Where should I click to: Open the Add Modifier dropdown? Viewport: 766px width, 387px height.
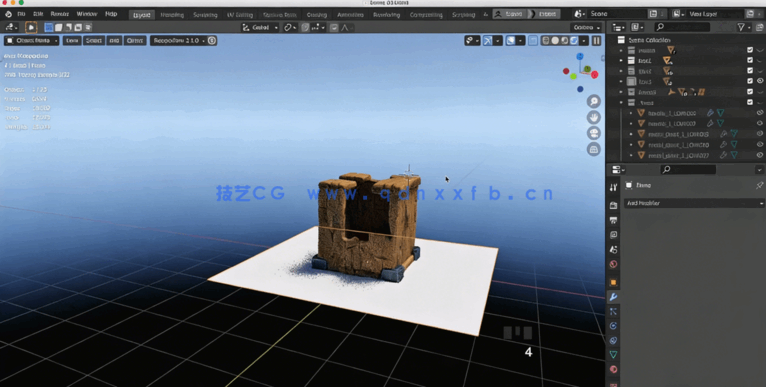[694, 203]
